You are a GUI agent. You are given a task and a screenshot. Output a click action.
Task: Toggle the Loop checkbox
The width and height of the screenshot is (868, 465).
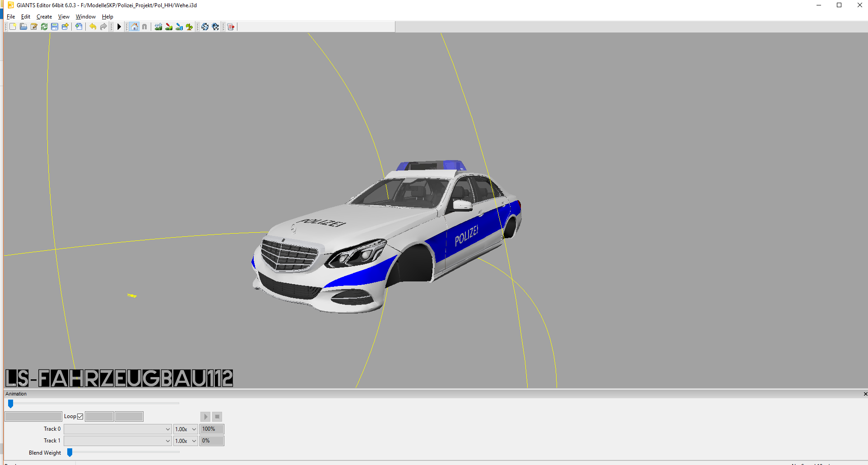point(80,416)
